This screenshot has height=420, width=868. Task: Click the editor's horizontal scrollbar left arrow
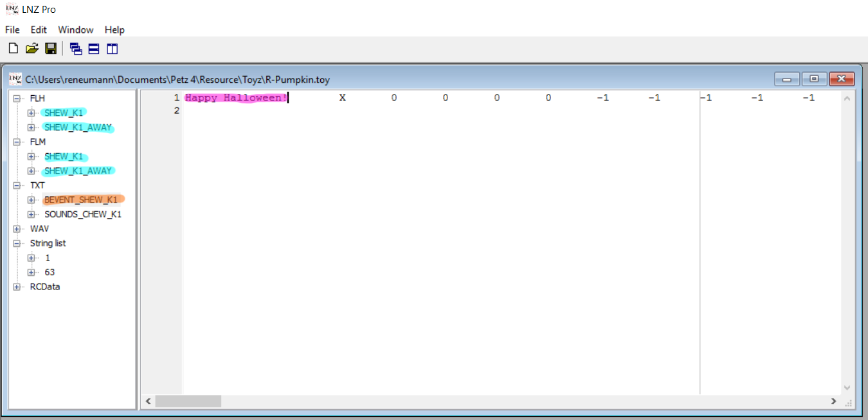pos(148,401)
